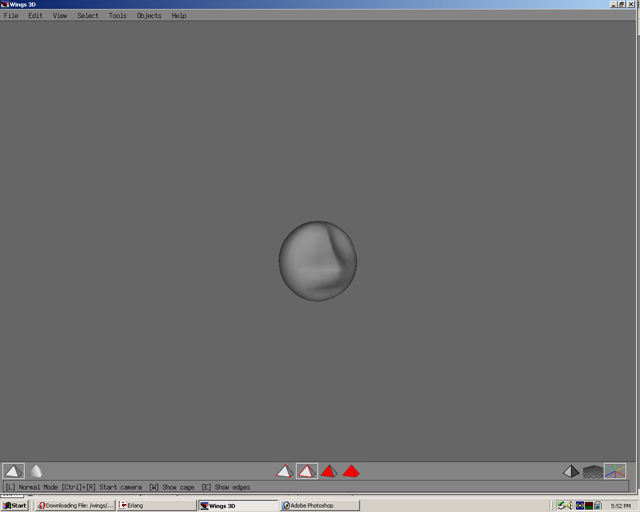The image size is (640, 512).
Task: Click the sphere object in viewport
Action: pyautogui.click(x=318, y=261)
